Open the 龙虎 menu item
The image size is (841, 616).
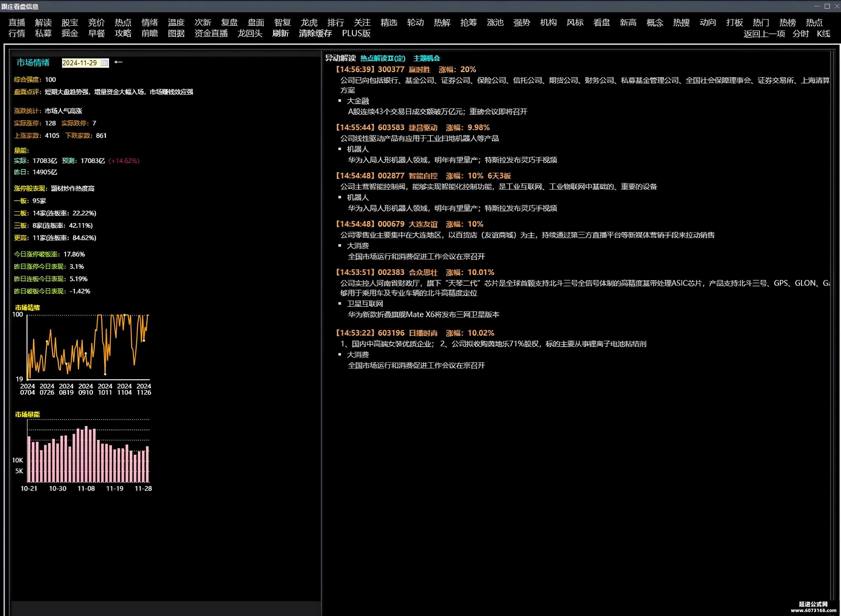pos(309,22)
